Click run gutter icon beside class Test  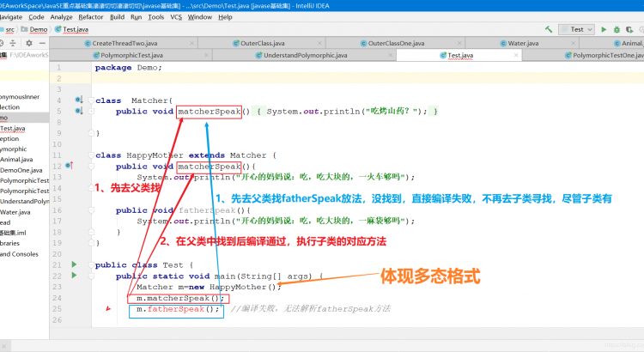coord(74,264)
